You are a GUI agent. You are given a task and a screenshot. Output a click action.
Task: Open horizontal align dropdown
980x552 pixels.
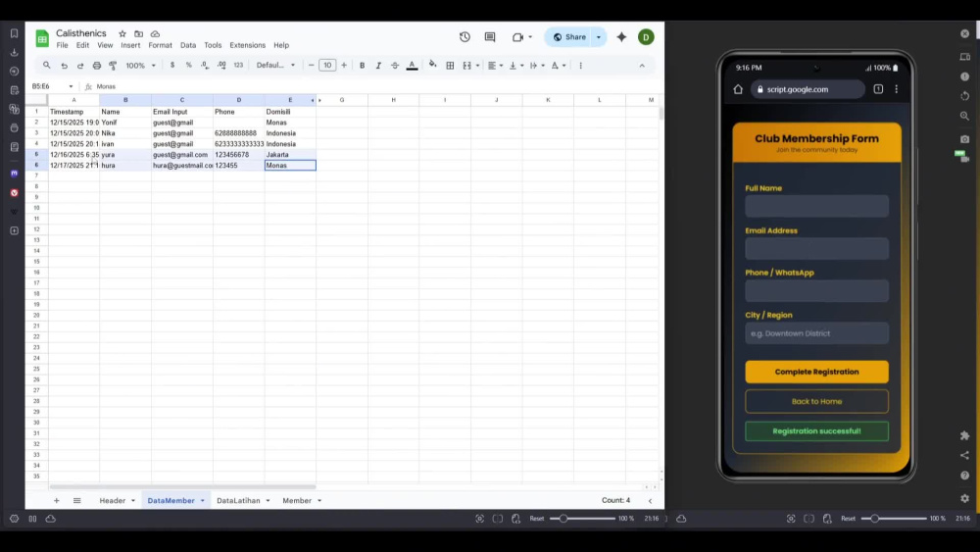[495, 65]
